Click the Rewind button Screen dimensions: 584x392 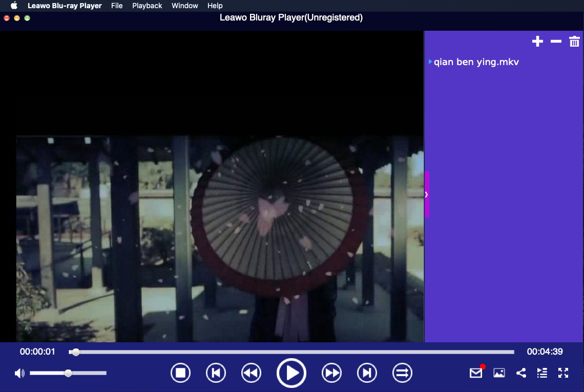coord(252,373)
